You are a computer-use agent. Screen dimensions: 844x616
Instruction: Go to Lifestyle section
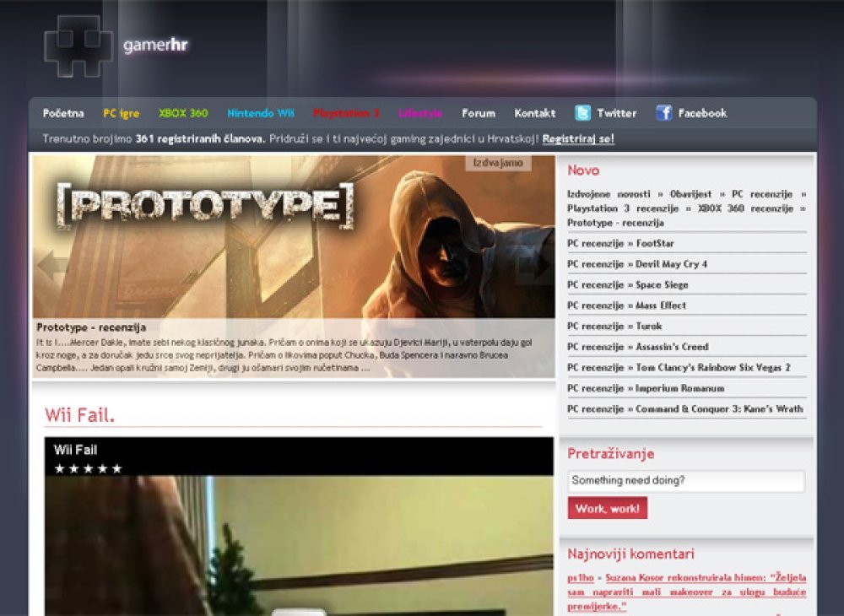tap(420, 114)
